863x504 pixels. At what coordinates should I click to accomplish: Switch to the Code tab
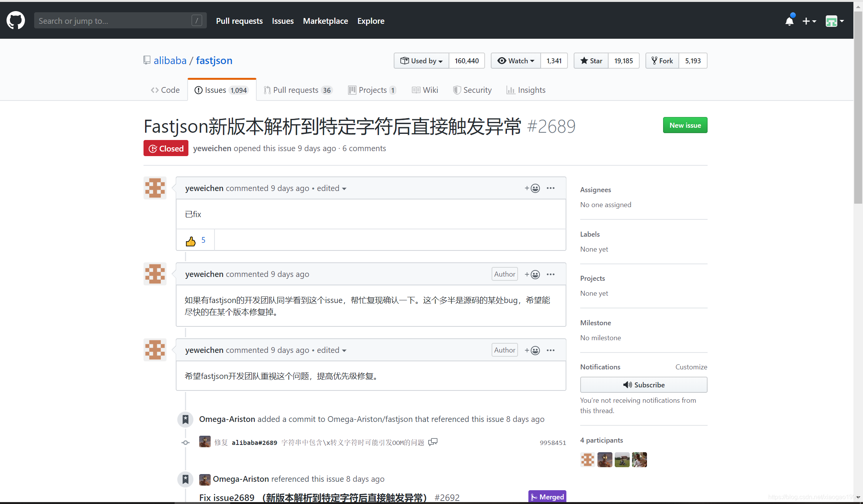tap(165, 90)
